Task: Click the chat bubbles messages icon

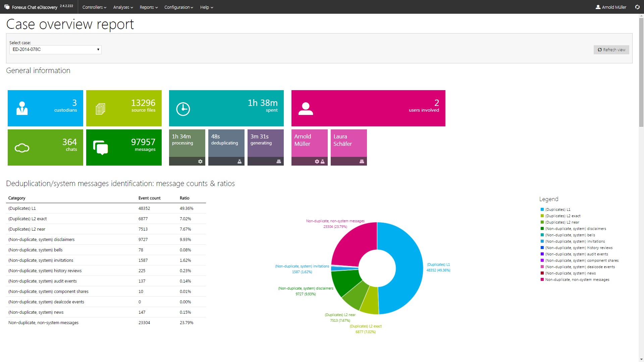Action: pyautogui.click(x=101, y=147)
